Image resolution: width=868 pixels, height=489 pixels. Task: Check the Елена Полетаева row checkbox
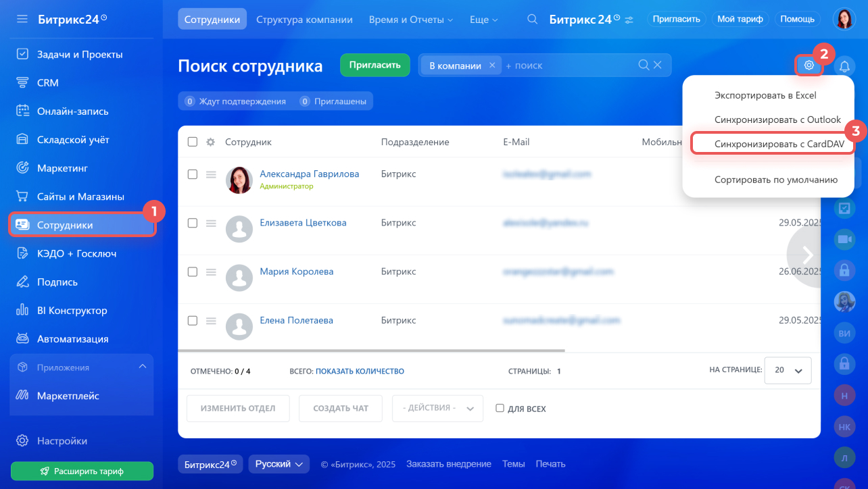(193, 320)
